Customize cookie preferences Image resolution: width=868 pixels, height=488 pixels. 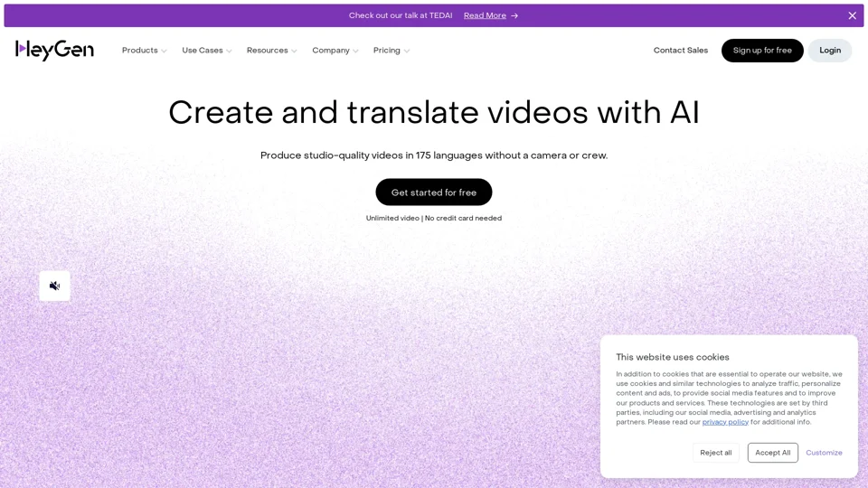coord(824,453)
